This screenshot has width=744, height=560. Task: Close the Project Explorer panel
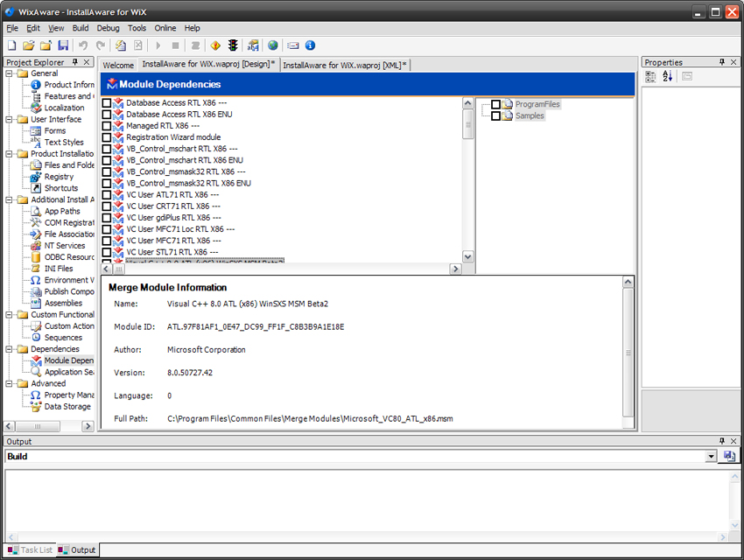point(87,62)
